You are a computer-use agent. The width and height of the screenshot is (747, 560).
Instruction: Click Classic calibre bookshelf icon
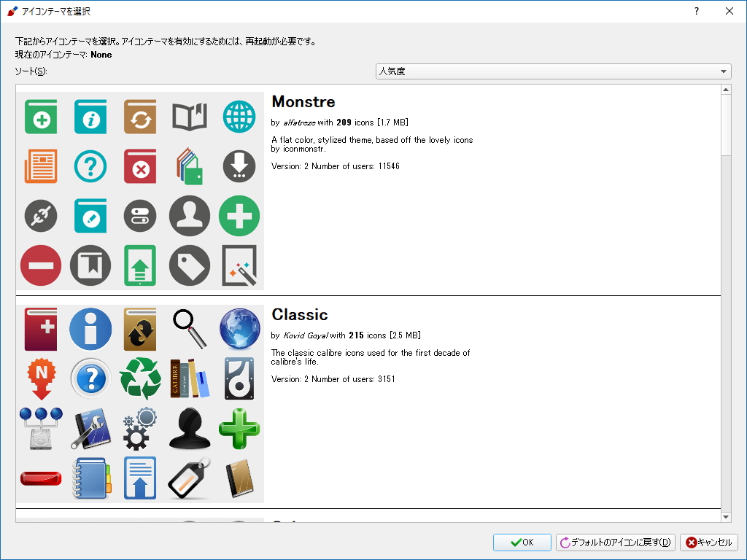190,378
